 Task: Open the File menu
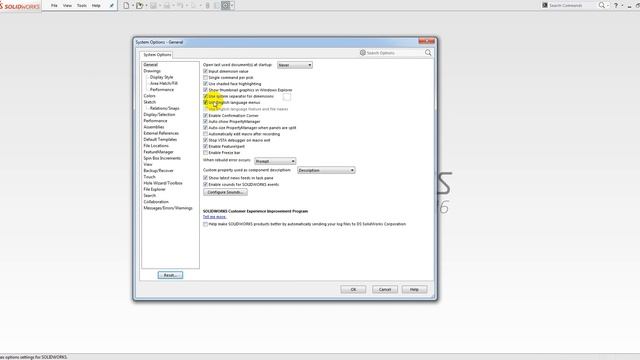[x=54, y=6]
